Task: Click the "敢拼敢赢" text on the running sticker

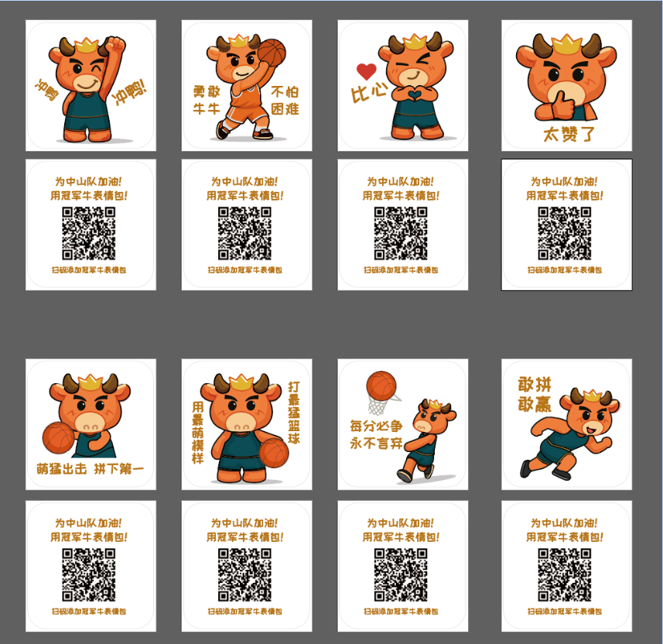Action: pos(535,394)
